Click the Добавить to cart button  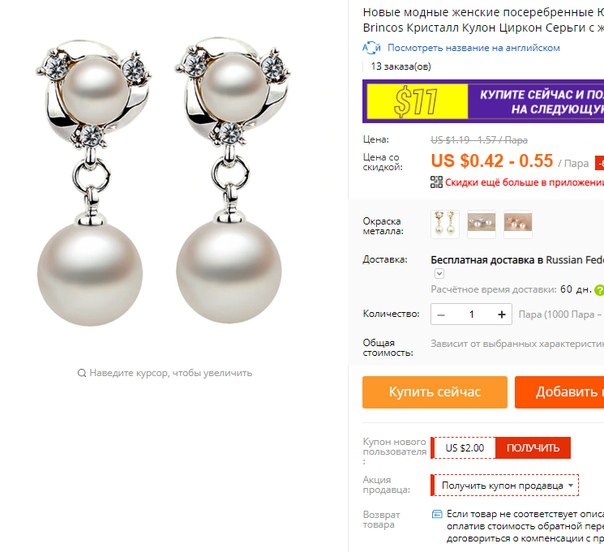(559, 392)
